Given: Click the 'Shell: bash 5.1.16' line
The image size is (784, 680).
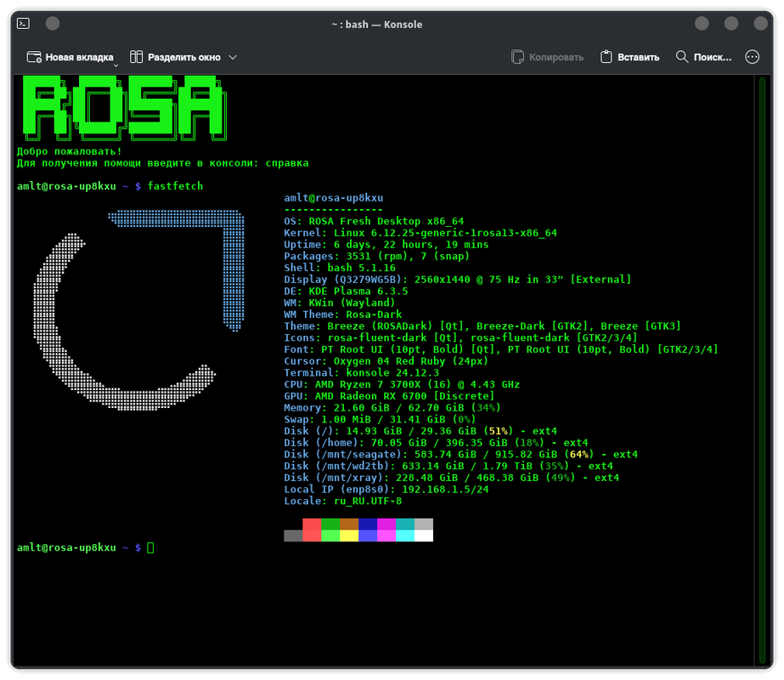Looking at the screenshot, I should (340, 268).
